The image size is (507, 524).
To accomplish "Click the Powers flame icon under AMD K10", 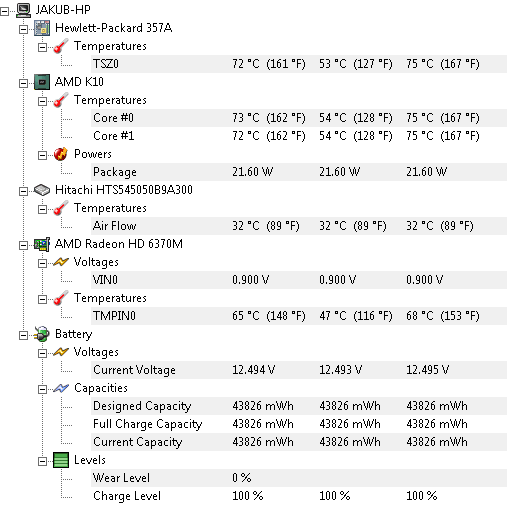I will 61,154.
